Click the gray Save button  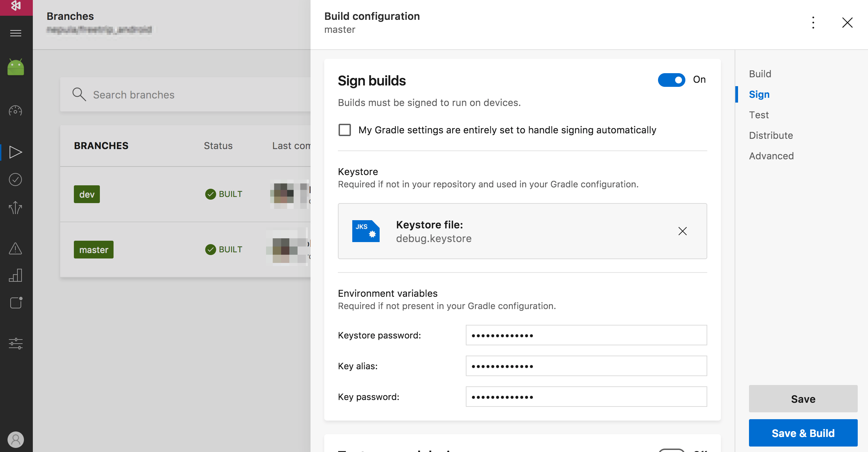(x=803, y=399)
